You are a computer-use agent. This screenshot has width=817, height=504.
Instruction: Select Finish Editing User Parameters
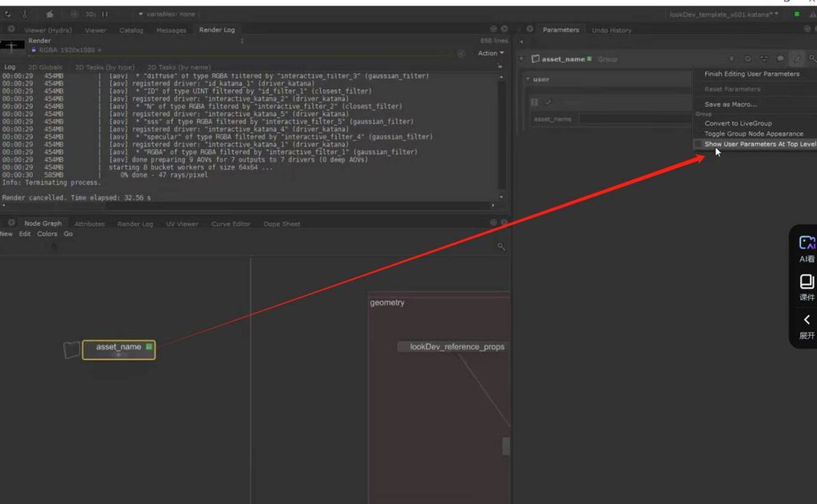coord(752,74)
